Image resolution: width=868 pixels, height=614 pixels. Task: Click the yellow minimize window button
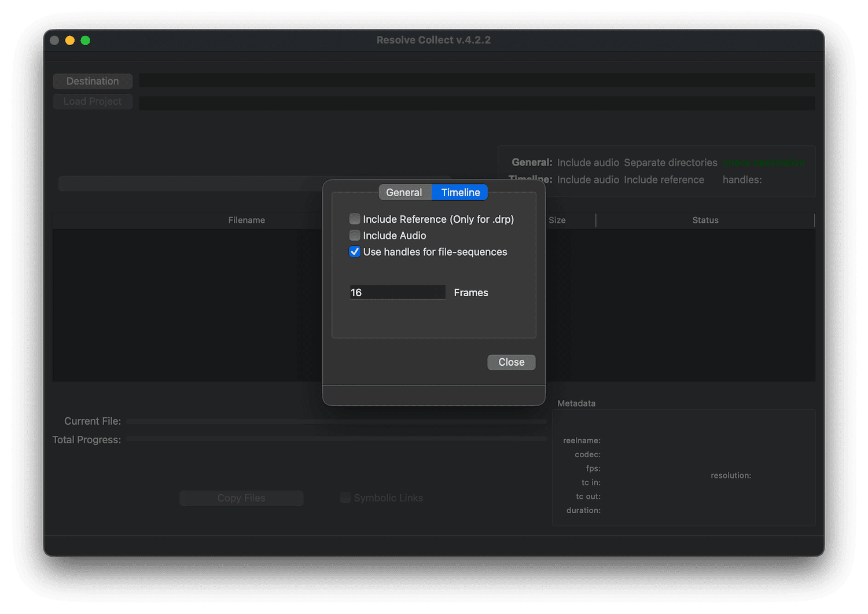70,40
